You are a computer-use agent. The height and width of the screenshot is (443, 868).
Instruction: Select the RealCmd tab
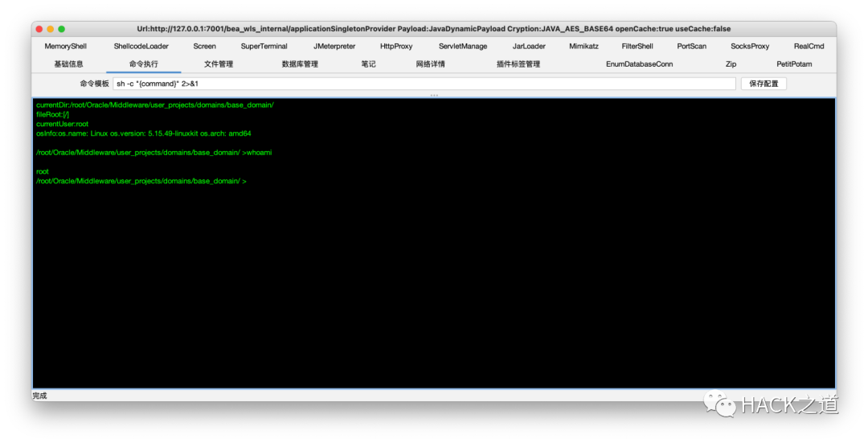(809, 47)
